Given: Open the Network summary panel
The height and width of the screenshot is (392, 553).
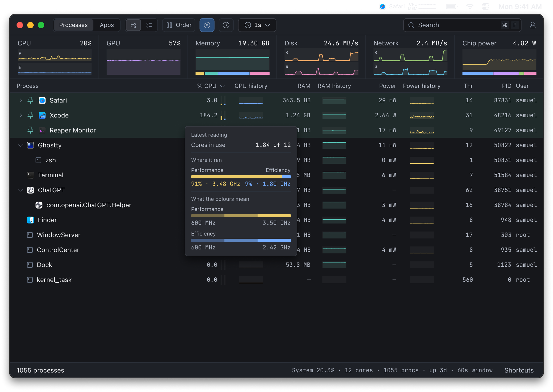Looking at the screenshot, I should (410, 57).
